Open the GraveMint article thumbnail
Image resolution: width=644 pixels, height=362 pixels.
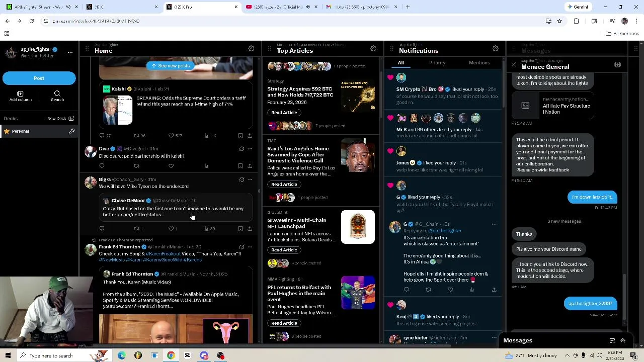(x=358, y=227)
